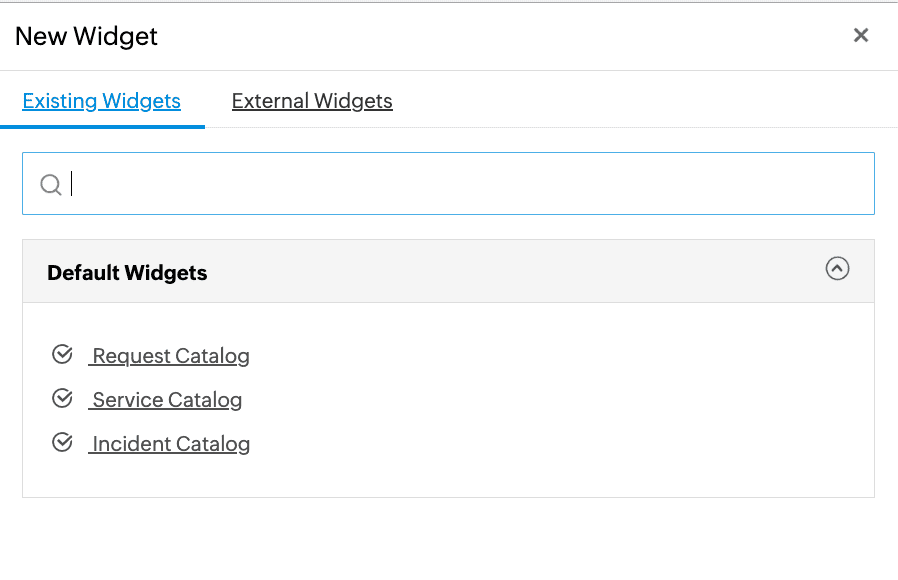Switch to the Existing Widgets tab
The height and width of the screenshot is (580, 898).
click(x=102, y=101)
